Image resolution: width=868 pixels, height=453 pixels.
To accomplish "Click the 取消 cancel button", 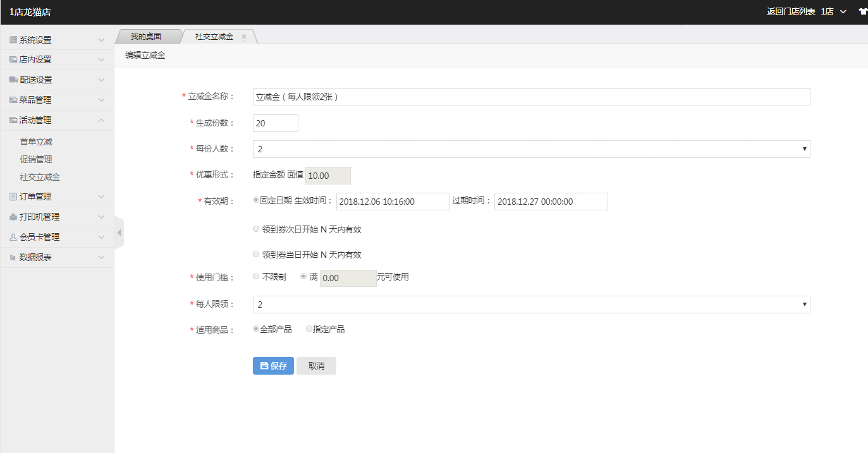I will tap(316, 366).
